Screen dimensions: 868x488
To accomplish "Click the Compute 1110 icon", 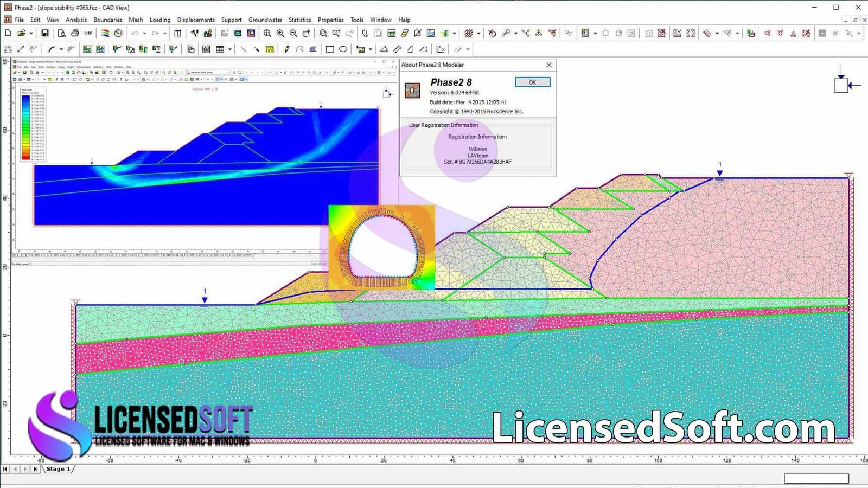I will 88,33.
